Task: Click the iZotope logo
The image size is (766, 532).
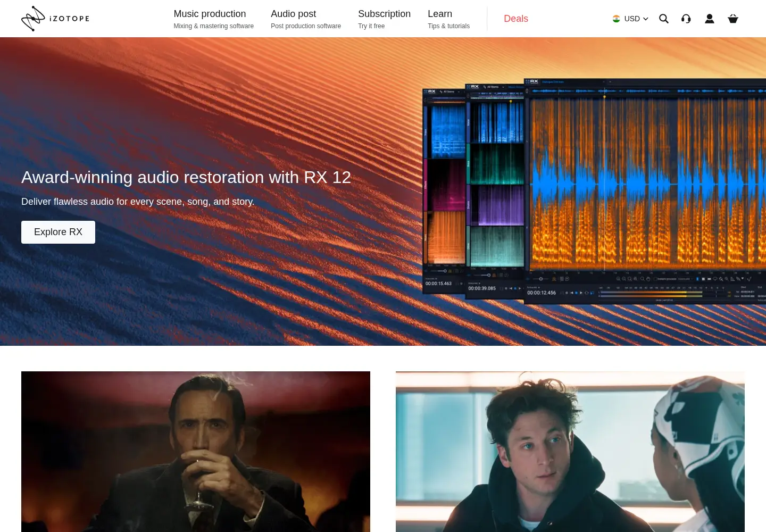Action: 55,19
